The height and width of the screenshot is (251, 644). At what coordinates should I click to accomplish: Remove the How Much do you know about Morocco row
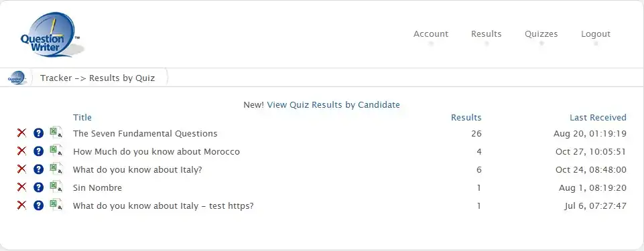(x=21, y=151)
